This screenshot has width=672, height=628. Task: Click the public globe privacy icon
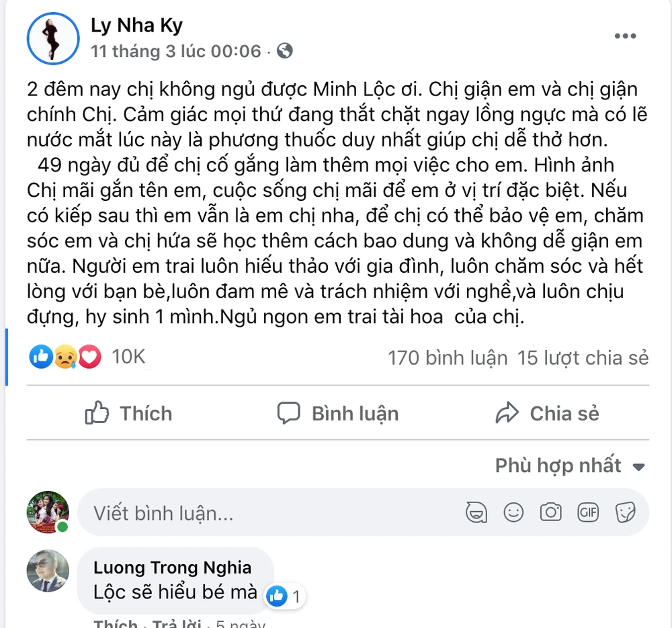(285, 50)
